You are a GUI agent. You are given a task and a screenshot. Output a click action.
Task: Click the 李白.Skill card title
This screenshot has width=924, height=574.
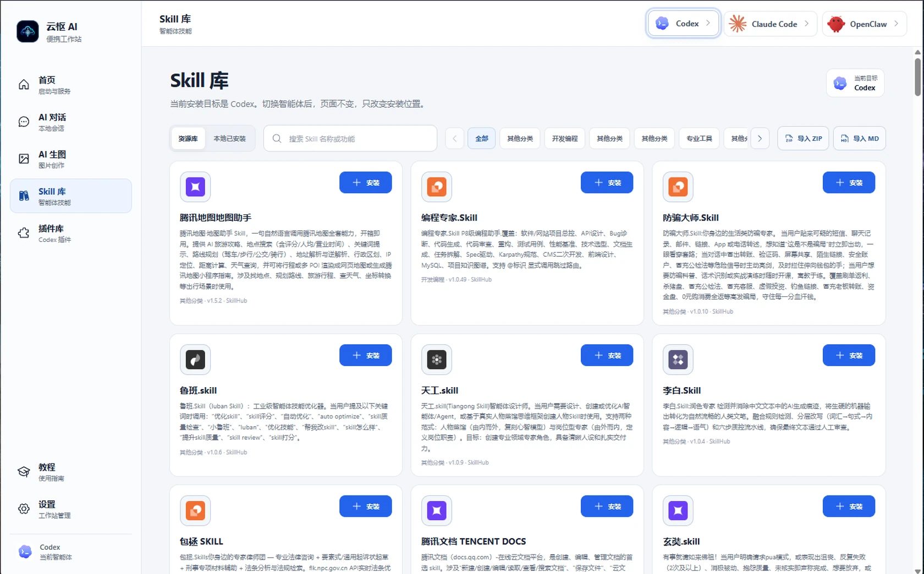pos(681,390)
